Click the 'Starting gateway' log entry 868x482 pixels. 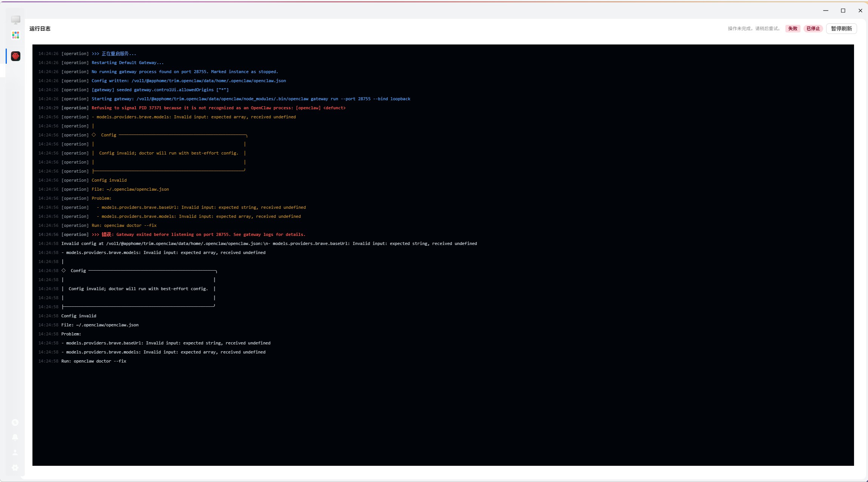(251, 99)
